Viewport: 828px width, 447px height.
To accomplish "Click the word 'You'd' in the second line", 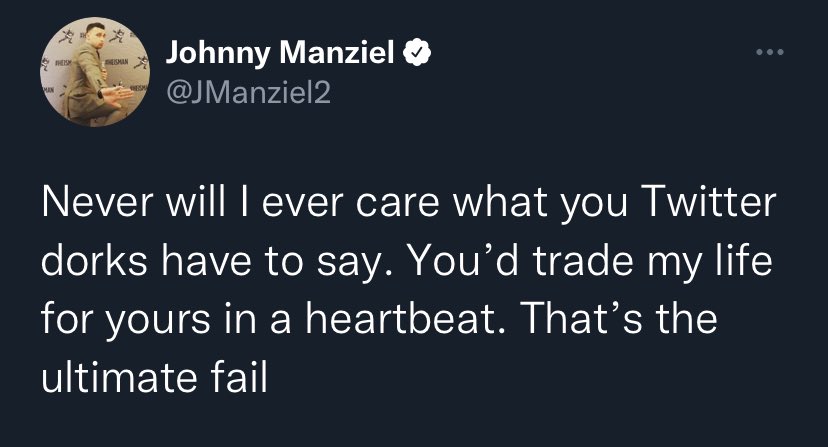I will (x=463, y=261).
